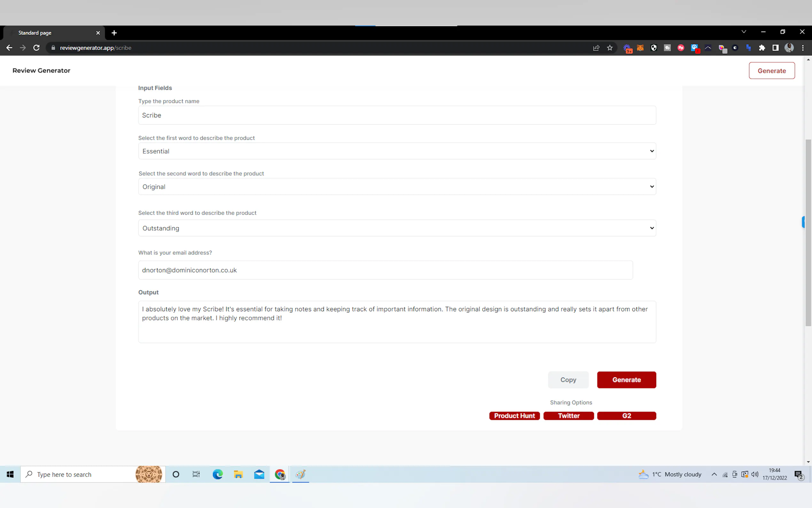Open Chrome's three-dot menu
The height and width of the screenshot is (508, 812).
pyautogui.click(x=803, y=48)
